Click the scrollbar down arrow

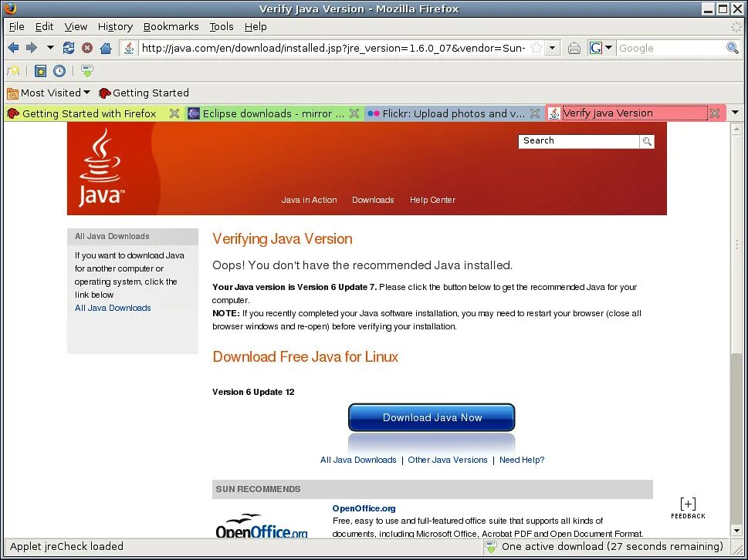[x=736, y=531]
